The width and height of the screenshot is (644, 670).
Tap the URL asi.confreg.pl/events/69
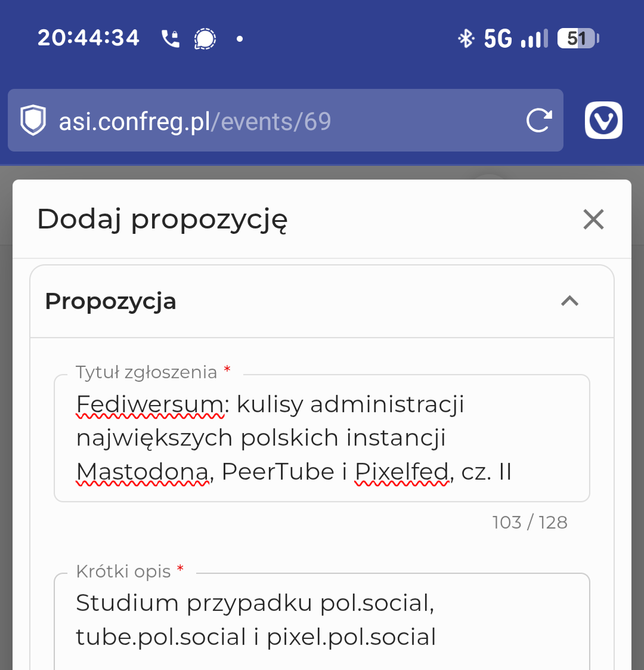click(194, 120)
